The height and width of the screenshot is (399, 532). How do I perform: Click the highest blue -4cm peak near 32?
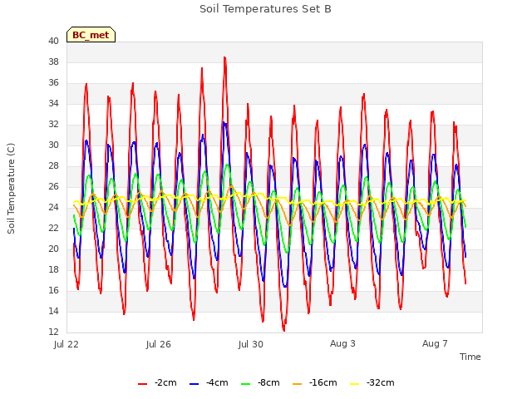click(224, 123)
